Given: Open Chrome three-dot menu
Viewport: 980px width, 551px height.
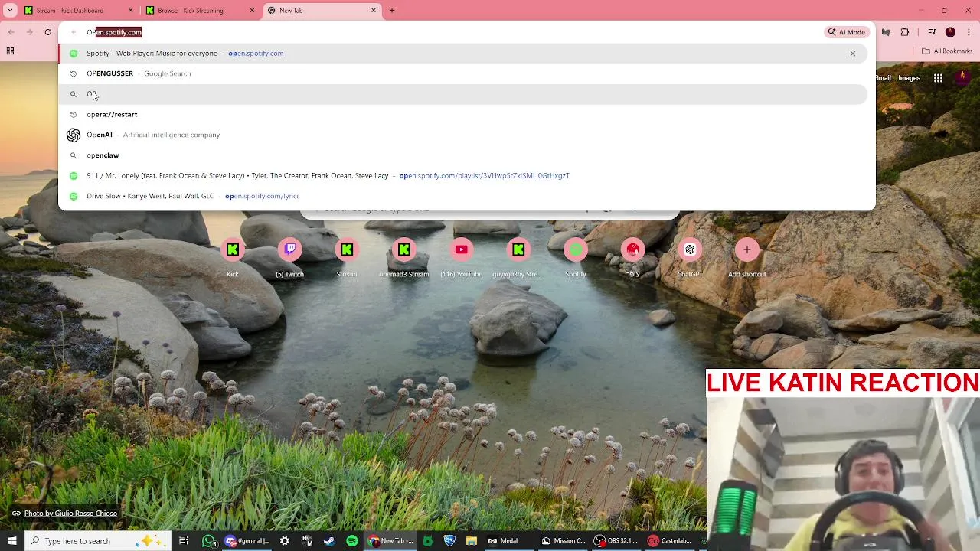Looking at the screenshot, I should [968, 32].
